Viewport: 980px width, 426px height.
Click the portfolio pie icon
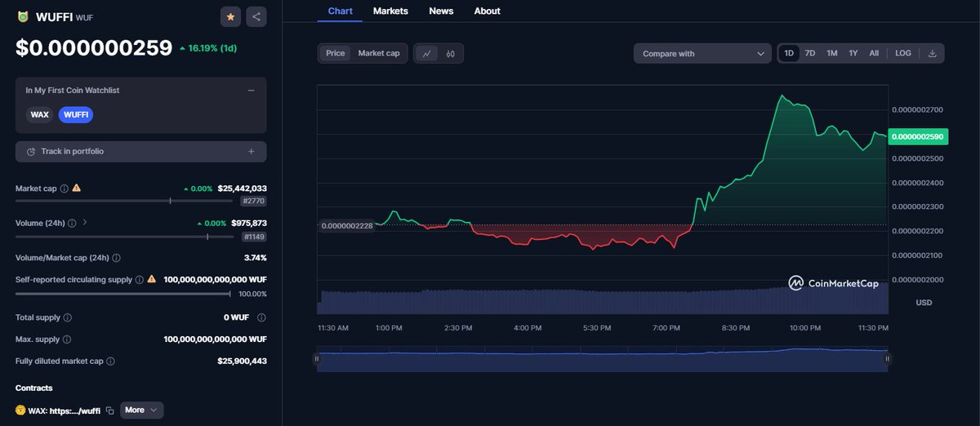[x=31, y=152]
